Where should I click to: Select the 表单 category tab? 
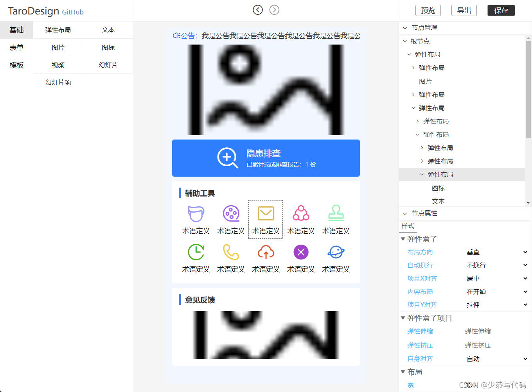[16, 48]
